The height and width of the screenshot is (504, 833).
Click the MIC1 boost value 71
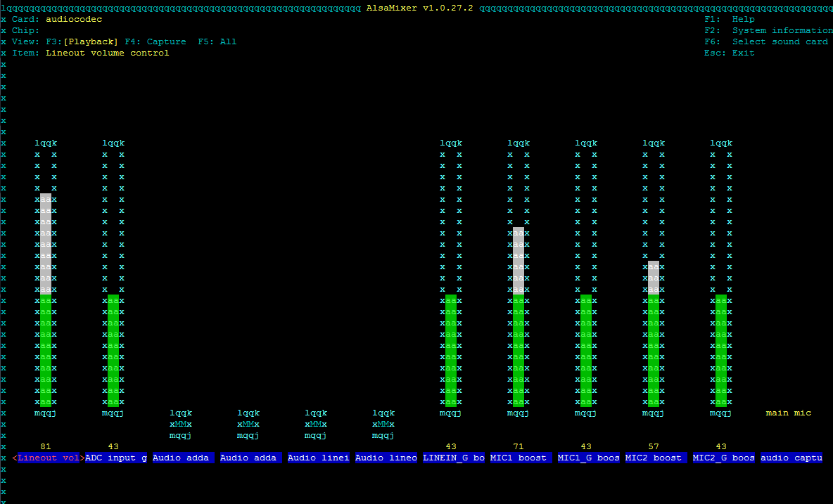click(519, 446)
